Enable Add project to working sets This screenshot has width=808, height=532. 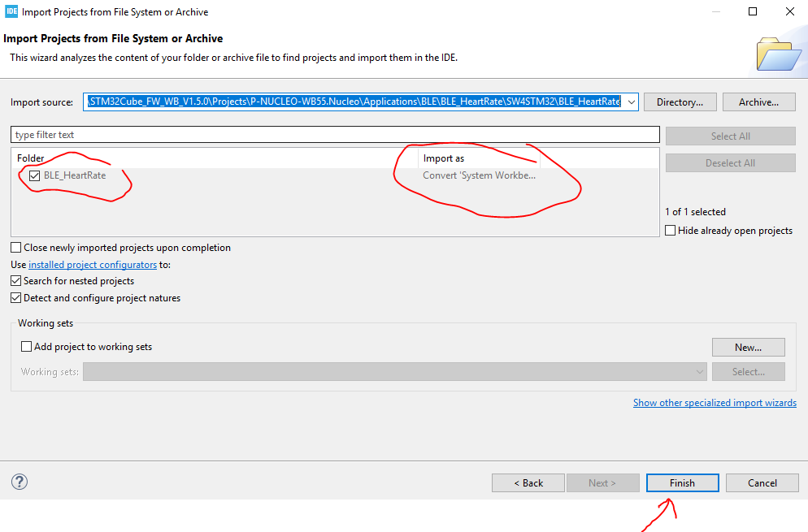[26, 346]
